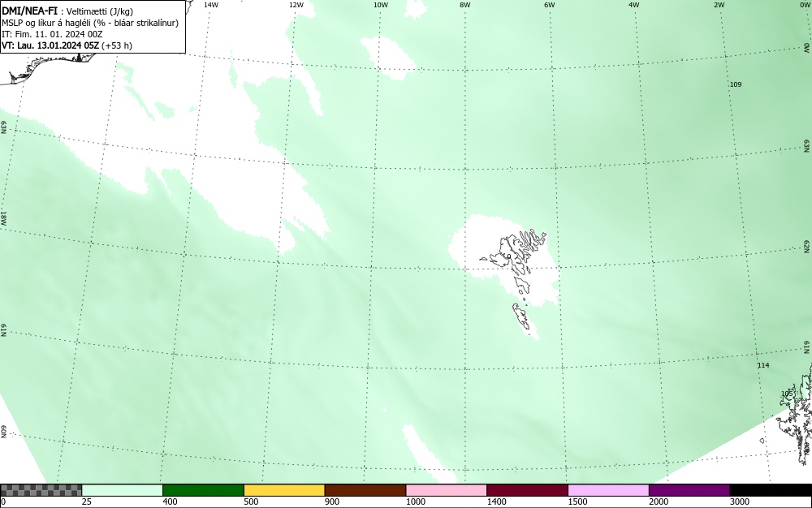Click the checkered 0–25 legend swatch
Screen dimensions: 812x508
click(x=41, y=490)
